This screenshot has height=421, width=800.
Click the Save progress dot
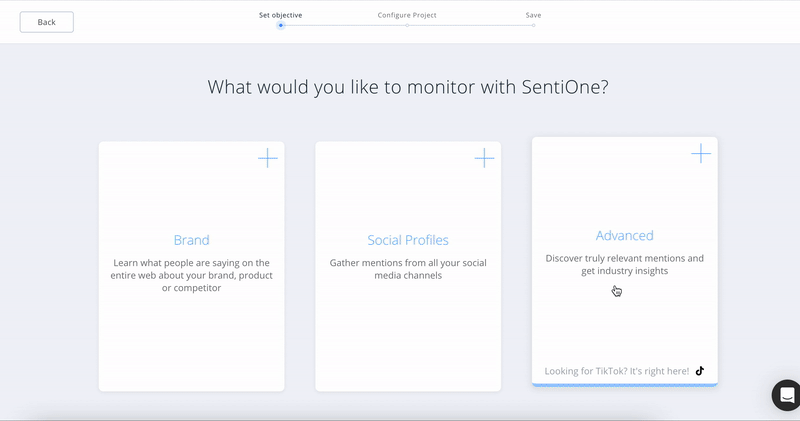(x=533, y=26)
